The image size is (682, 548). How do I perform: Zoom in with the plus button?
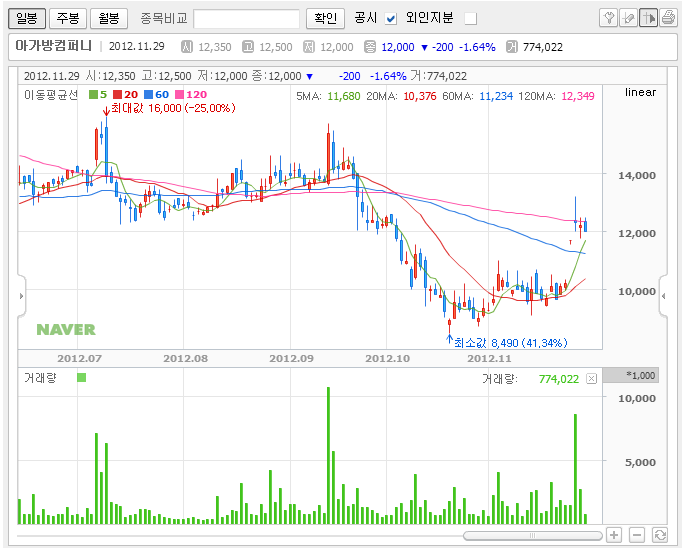click(614, 535)
